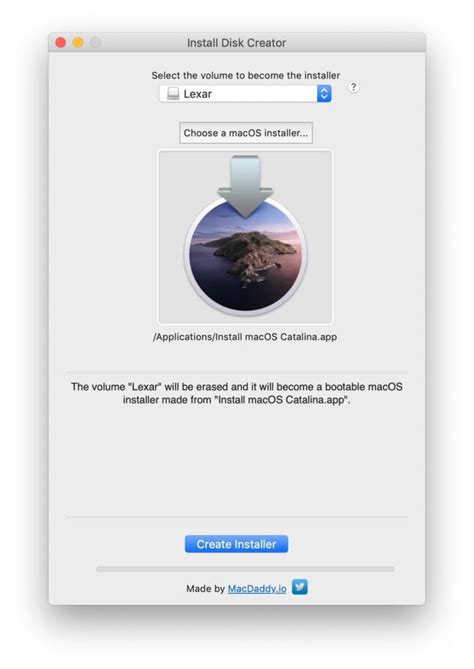Click the Install Disk Creator title
Viewport: 474px width, 669px height.
point(236,43)
